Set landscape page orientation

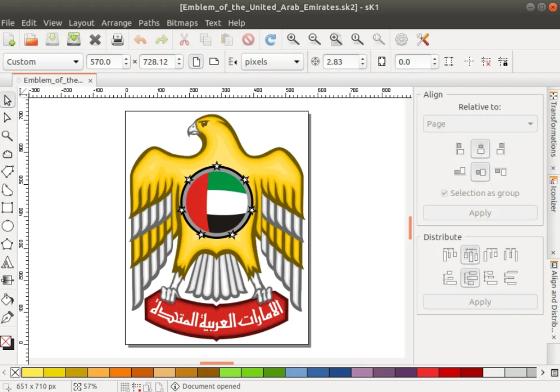[214, 62]
